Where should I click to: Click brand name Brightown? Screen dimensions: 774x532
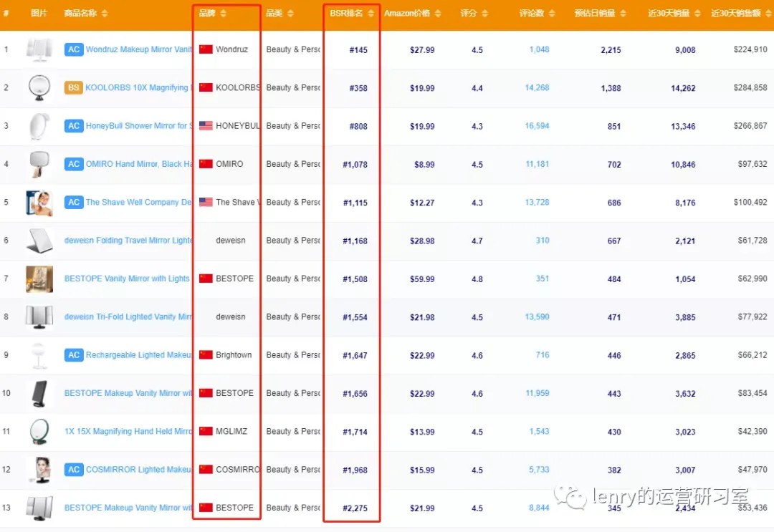click(x=234, y=355)
